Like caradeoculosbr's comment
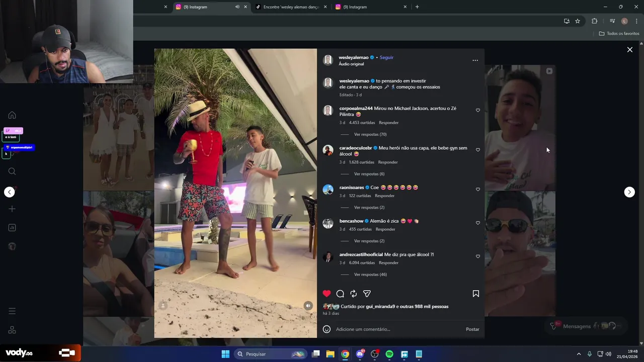 click(x=478, y=150)
